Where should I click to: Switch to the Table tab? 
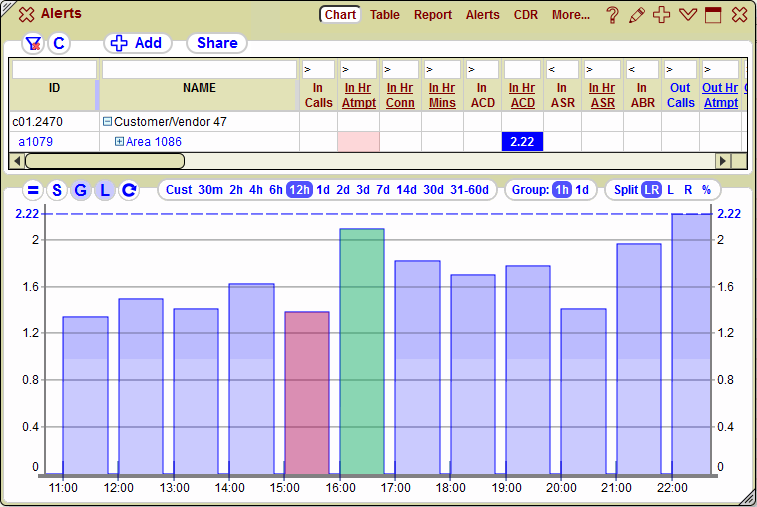pyautogui.click(x=385, y=15)
